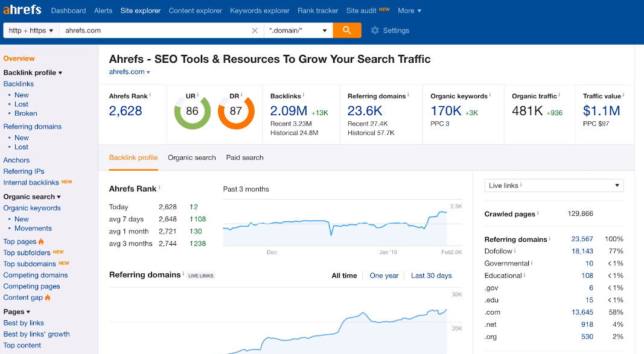Open Movements under Organic keywords

point(33,228)
